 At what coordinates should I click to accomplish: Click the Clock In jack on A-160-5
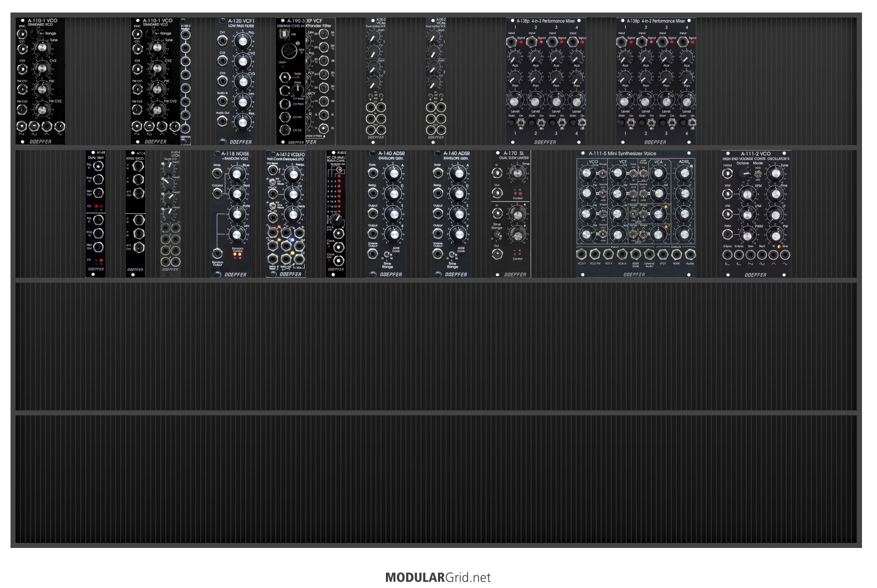(339, 247)
